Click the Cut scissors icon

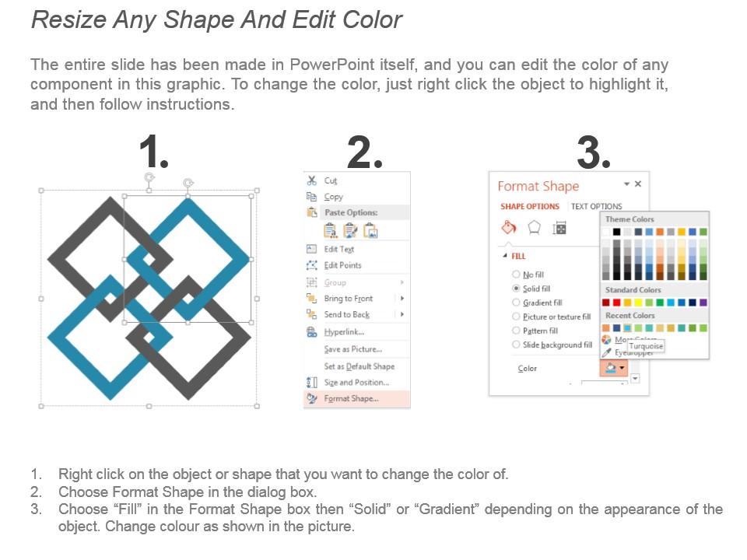coord(312,180)
